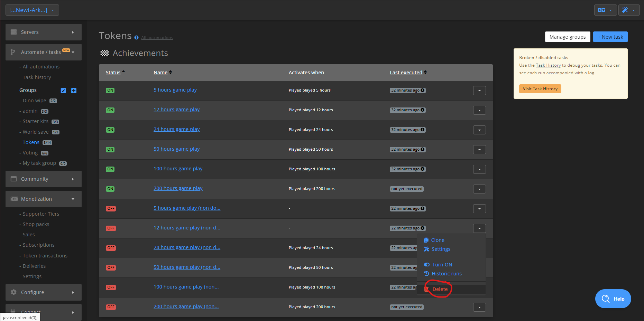Click the info icon on 5 hours row timestamp
644x321 pixels.
tap(422, 90)
